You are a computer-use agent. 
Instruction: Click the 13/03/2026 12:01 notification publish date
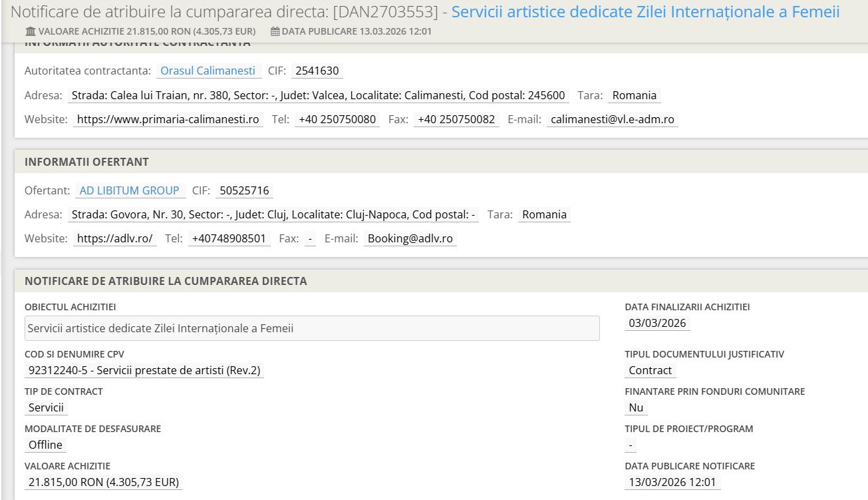672,482
